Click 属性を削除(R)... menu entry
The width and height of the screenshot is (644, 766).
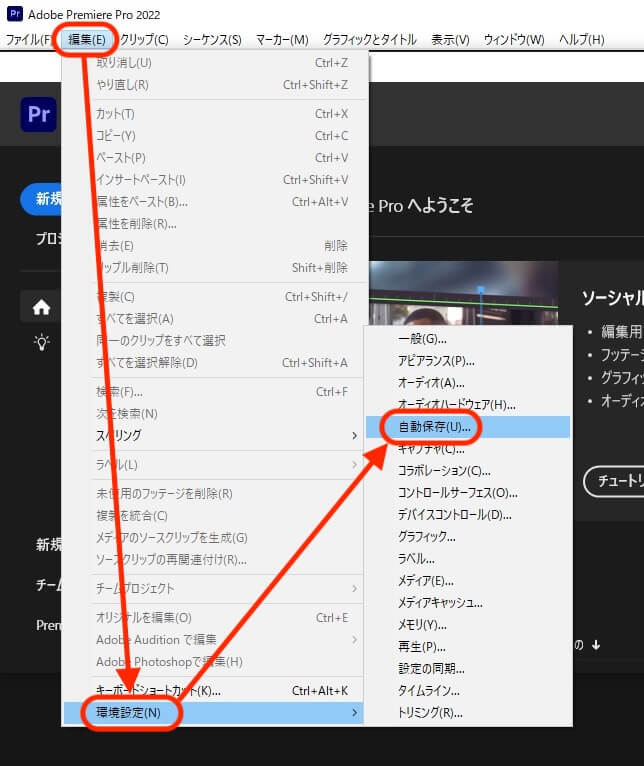click(x=214, y=224)
